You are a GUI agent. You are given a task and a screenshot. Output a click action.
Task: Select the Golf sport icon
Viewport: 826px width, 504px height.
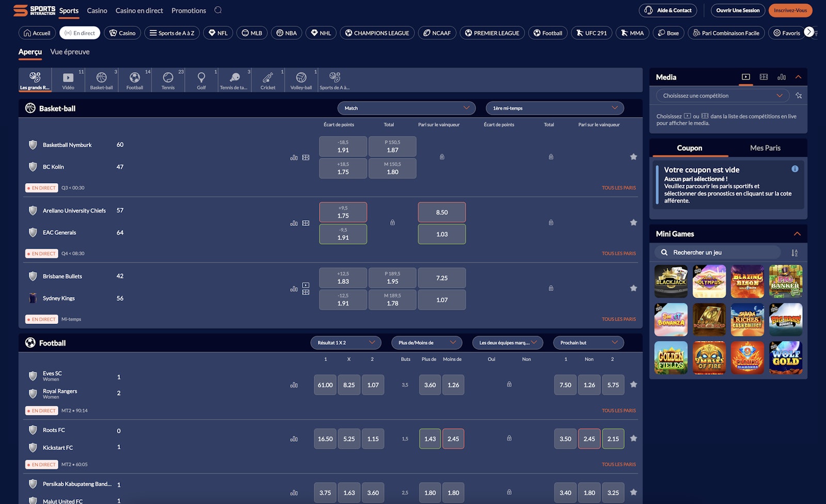coord(201,78)
